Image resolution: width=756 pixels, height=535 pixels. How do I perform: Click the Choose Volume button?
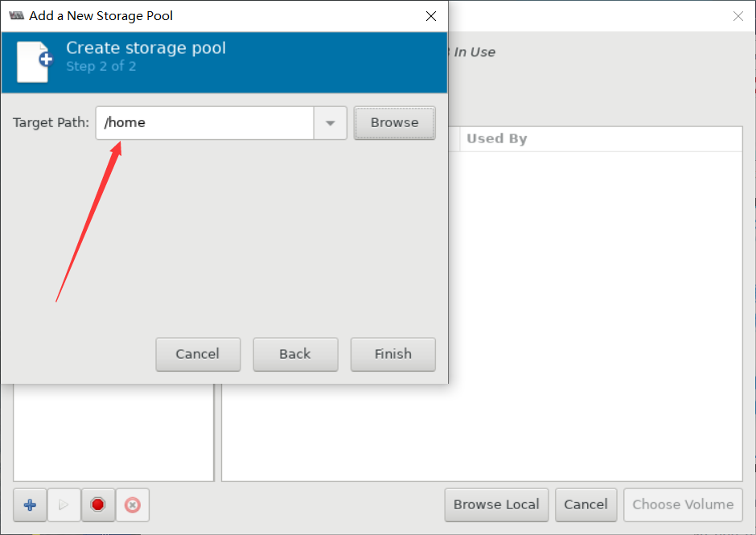683,504
